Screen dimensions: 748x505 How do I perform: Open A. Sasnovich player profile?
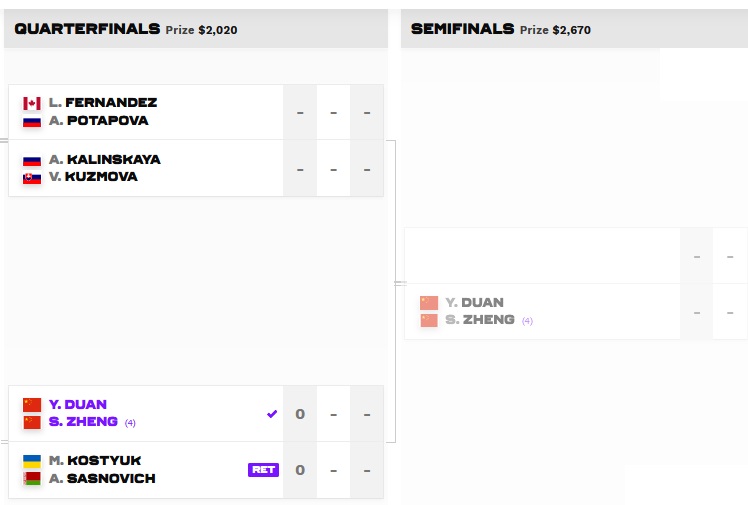102,479
